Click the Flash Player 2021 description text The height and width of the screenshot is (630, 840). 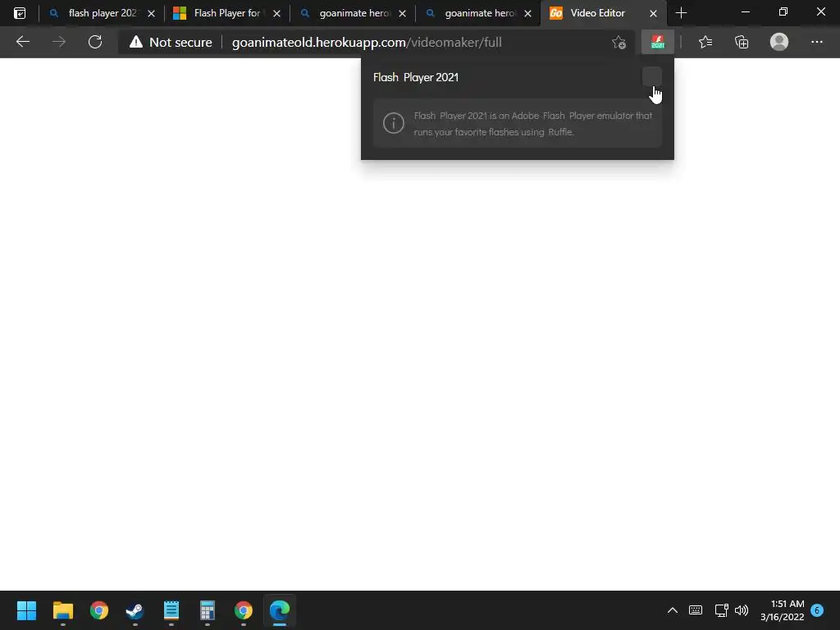(x=532, y=124)
